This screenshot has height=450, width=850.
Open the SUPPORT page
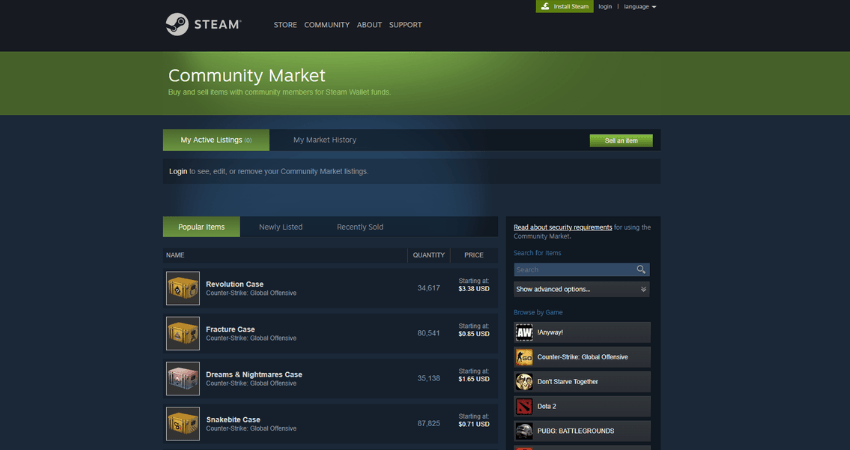pyautogui.click(x=405, y=25)
